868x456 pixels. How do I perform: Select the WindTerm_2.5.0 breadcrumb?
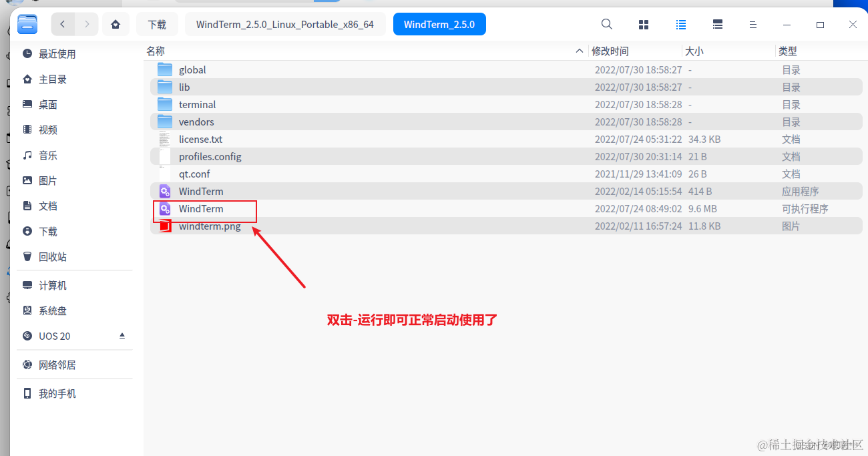point(439,24)
